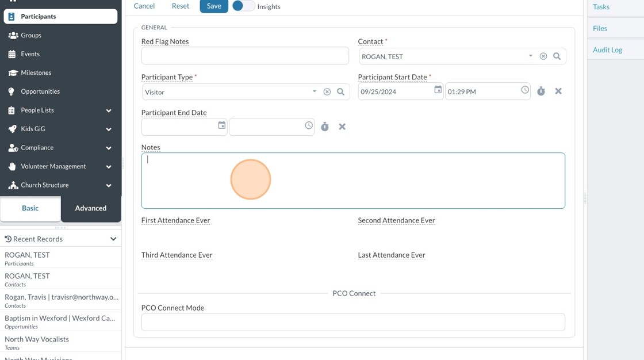The image size is (644, 360).
Task: Expand the Church Structure section
Action: (x=109, y=185)
